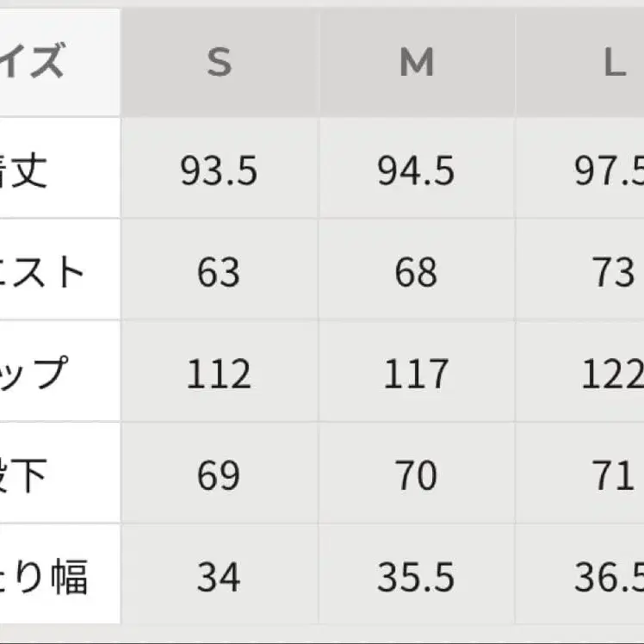The image size is (644, 644).
Task: Click the L size column header
Action: coord(614,65)
